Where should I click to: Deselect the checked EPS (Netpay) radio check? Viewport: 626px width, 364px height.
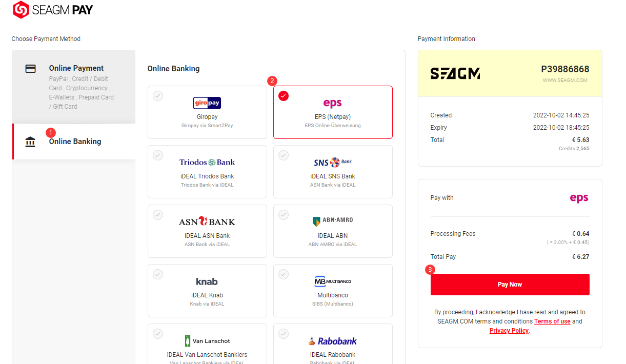pyautogui.click(x=284, y=96)
